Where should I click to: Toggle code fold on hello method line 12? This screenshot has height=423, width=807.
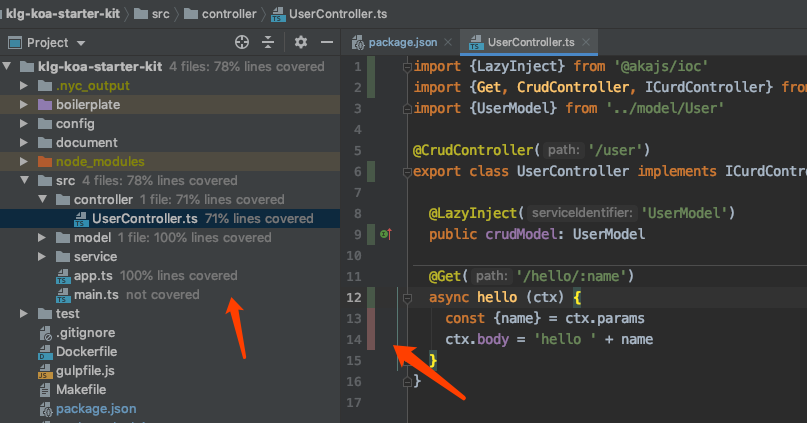tap(406, 298)
